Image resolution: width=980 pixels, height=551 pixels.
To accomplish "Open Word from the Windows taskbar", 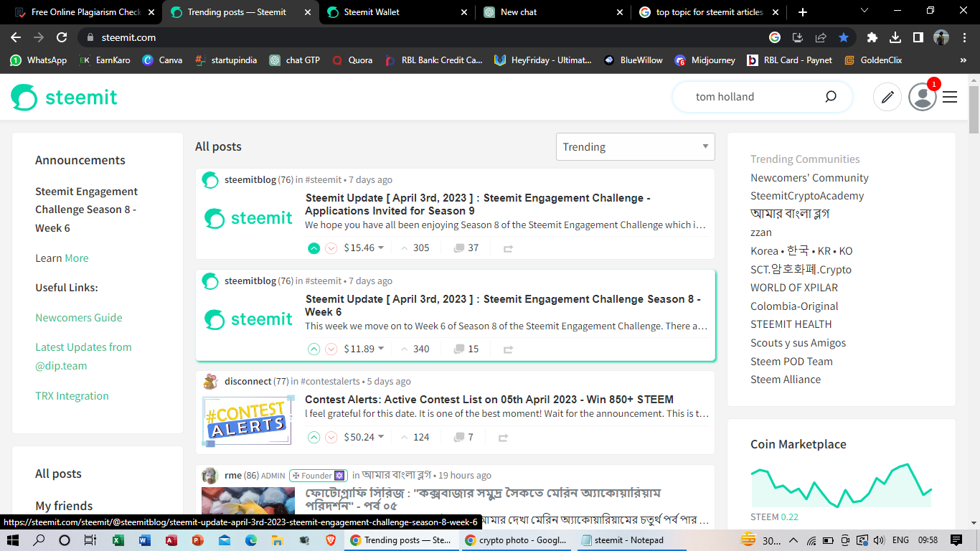I will coord(144,540).
